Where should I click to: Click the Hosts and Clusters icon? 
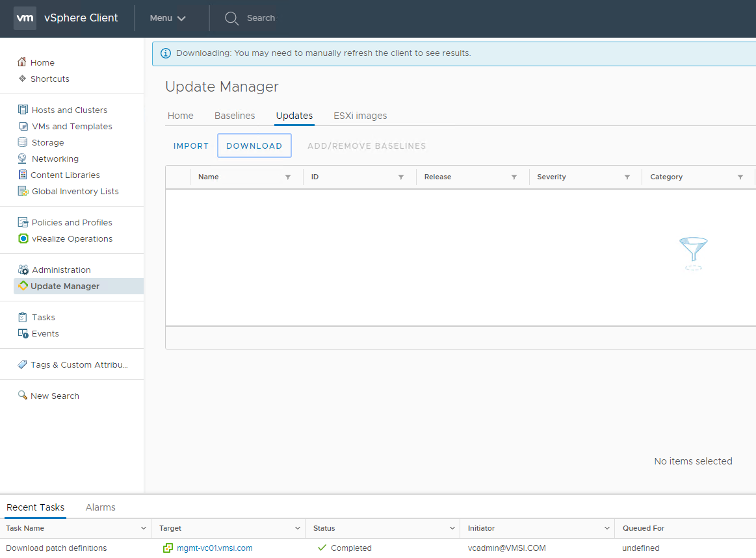pos(23,110)
